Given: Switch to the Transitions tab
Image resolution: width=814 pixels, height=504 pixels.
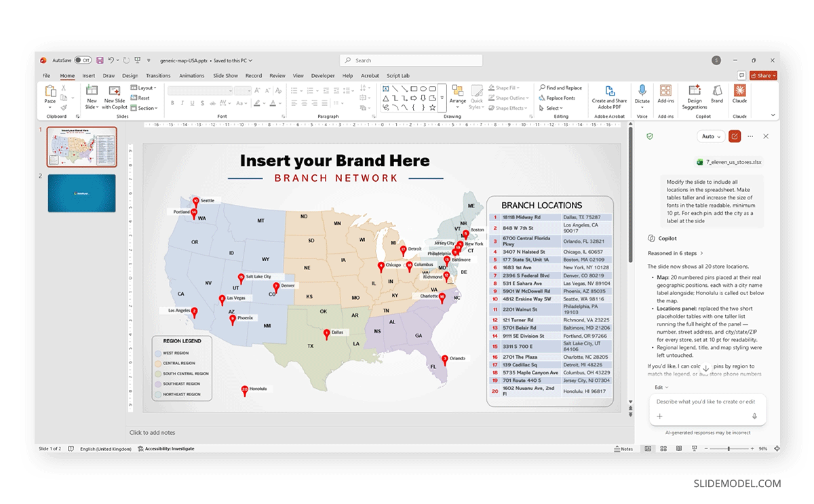Looking at the screenshot, I should (158, 76).
